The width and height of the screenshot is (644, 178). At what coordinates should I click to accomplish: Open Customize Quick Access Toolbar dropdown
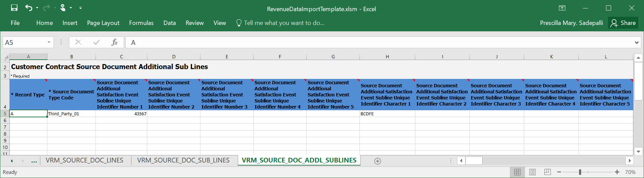click(80, 8)
